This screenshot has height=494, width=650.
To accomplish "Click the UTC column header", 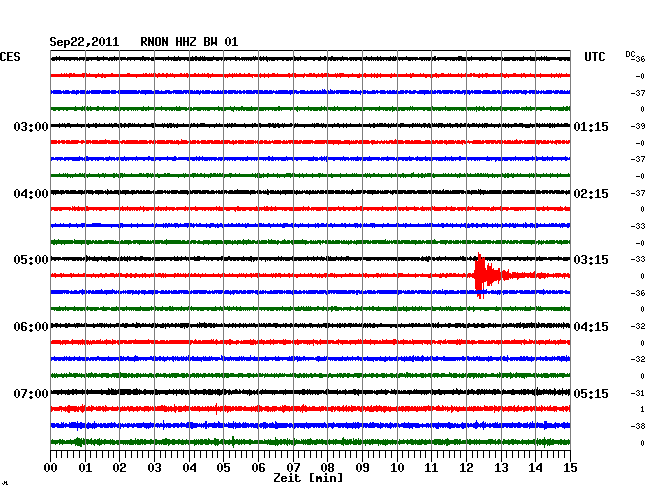I will coord(594,57).
